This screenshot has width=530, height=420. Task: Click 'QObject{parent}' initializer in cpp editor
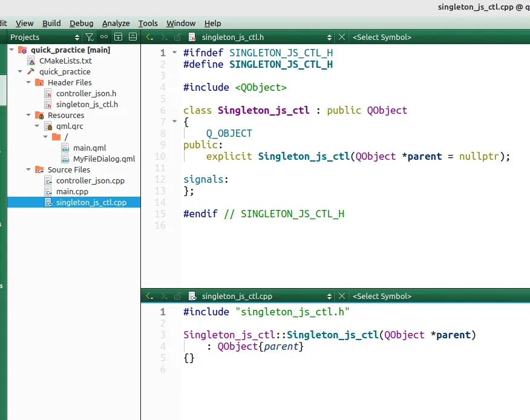[x=260, y=346]
